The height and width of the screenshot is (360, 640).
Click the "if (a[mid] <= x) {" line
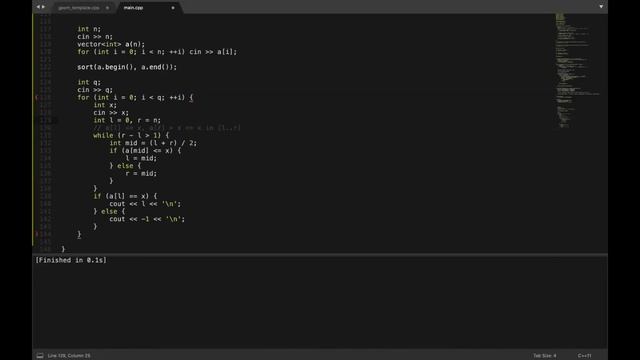point(145,151)
